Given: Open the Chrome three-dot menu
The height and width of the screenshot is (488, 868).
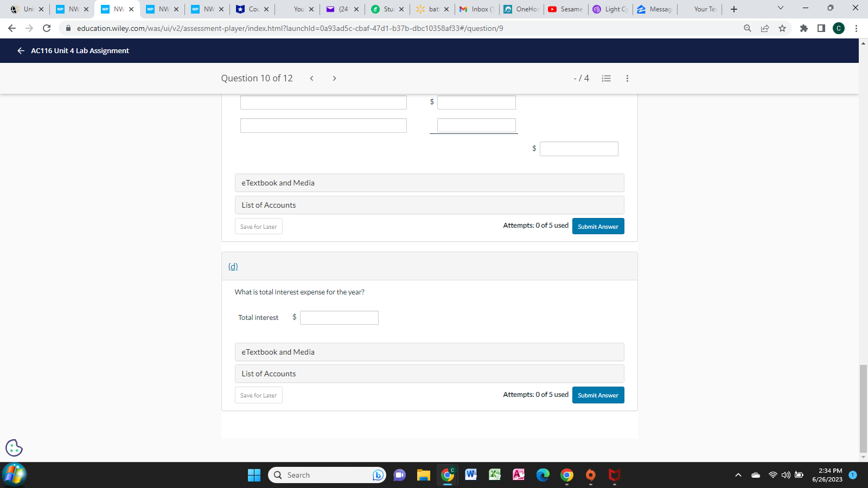Looking at the screenshot, I should click(856, 28).
